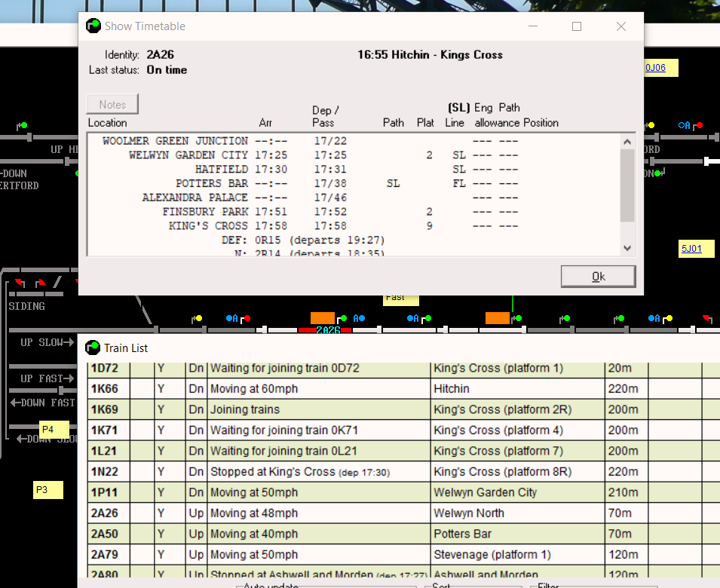Click the timetable scrollbar thumb
Screen dimensions: 720x588
click(627, 185)
